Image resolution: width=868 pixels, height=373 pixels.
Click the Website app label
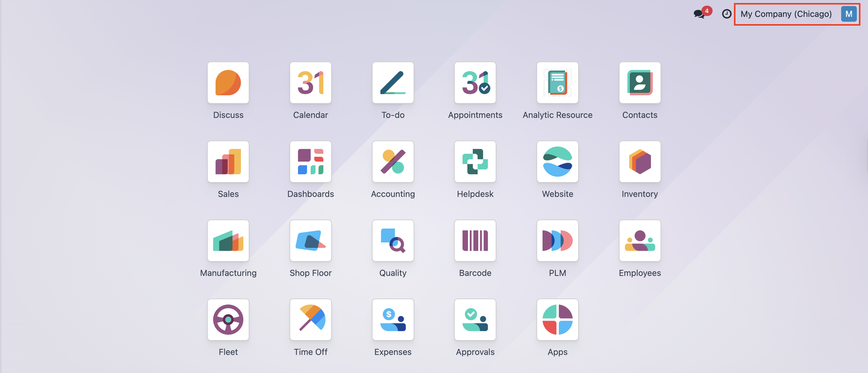[x=557, y=194]
